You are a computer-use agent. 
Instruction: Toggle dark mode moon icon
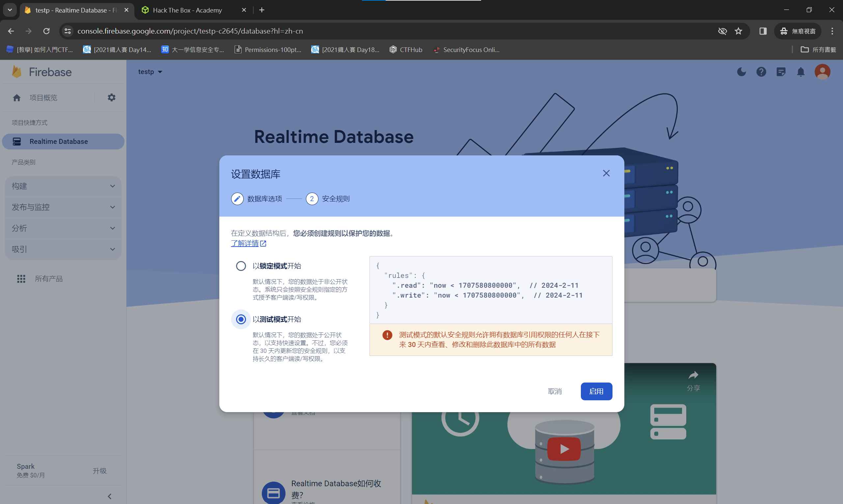(741, 72)
